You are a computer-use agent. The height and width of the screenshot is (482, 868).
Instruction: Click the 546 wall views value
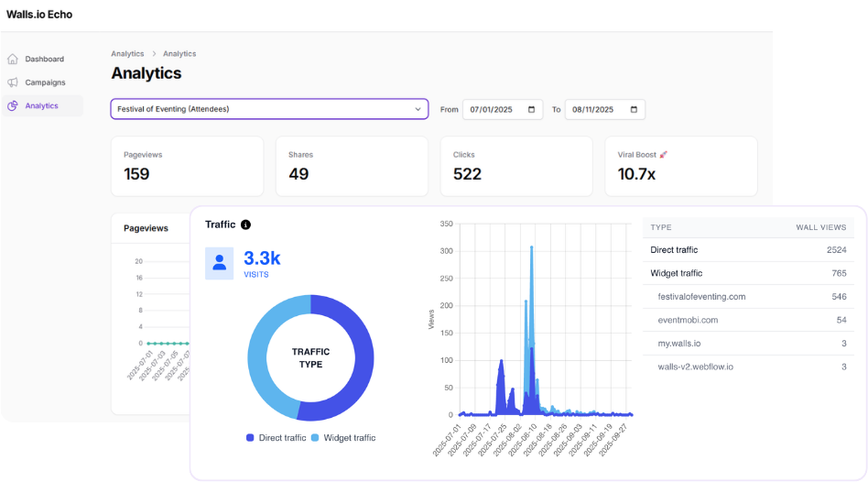[840, 296]
